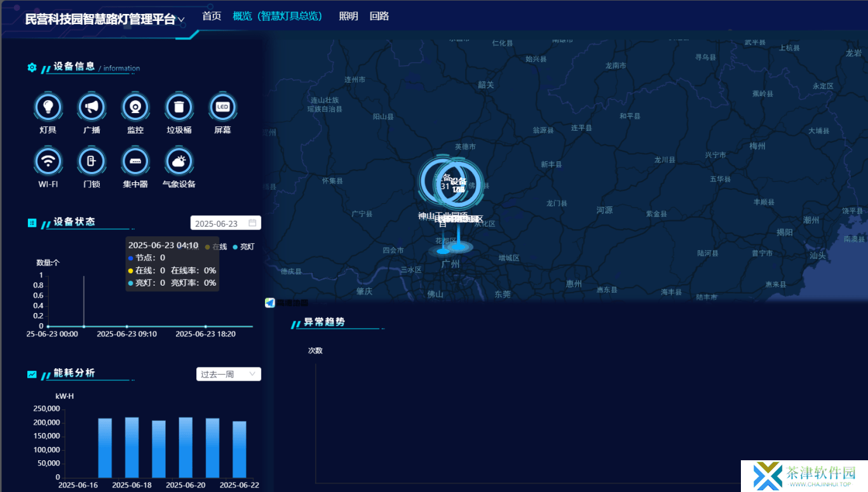Image resolution: width=868 pixels, height=492 pixels.
Task: Click the 惠州 city label on map
Action: click(574, 284)
